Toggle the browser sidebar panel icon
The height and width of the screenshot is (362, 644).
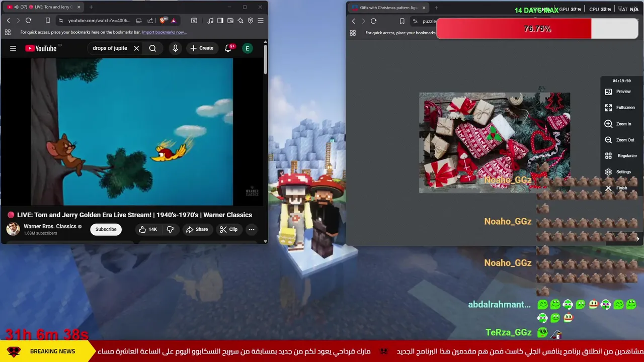(x=220, y=21)
